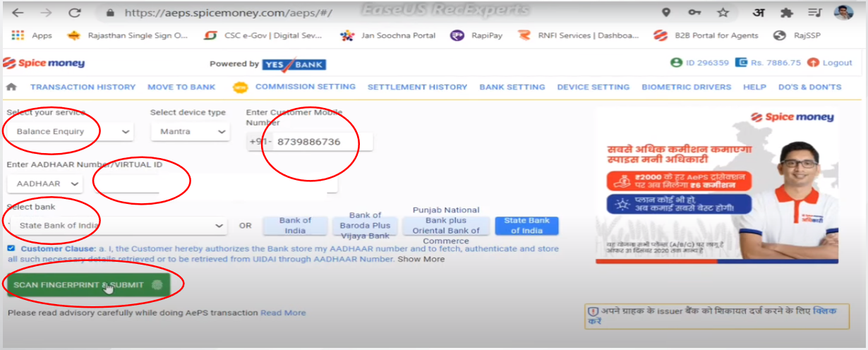Click the agent ID 296359 icon
The width and height of the screenshot is (868, 350).
point(676,63)
